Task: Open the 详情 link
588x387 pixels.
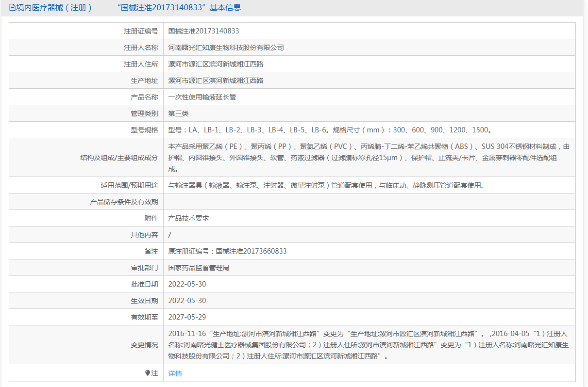Action: 175,373
